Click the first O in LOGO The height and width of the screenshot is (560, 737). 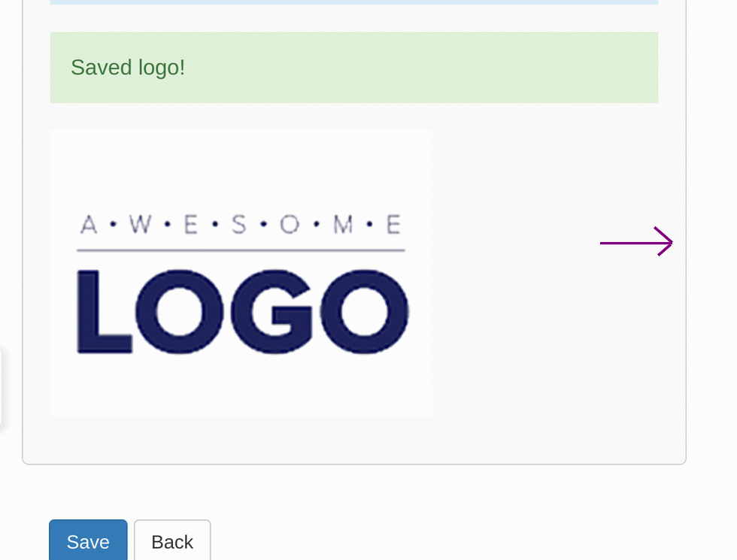click(180, 311)
